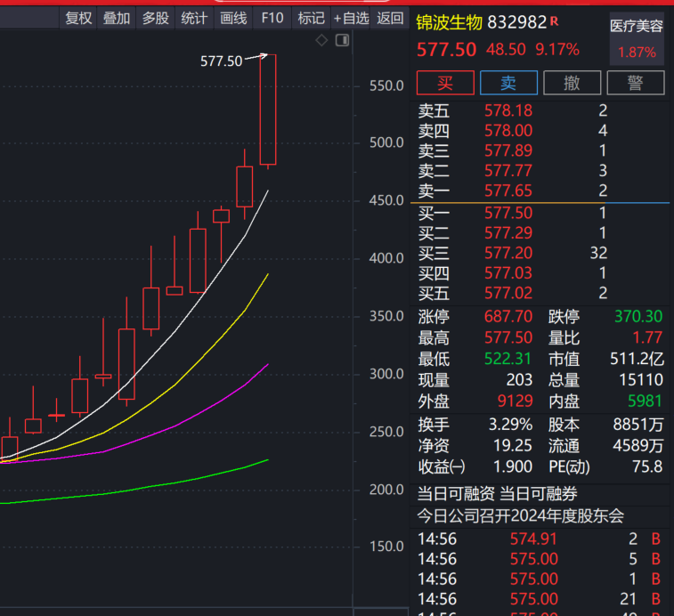This screenshot has height=616, width=674.
Task: Open the F10 company info
Action: 272,18
